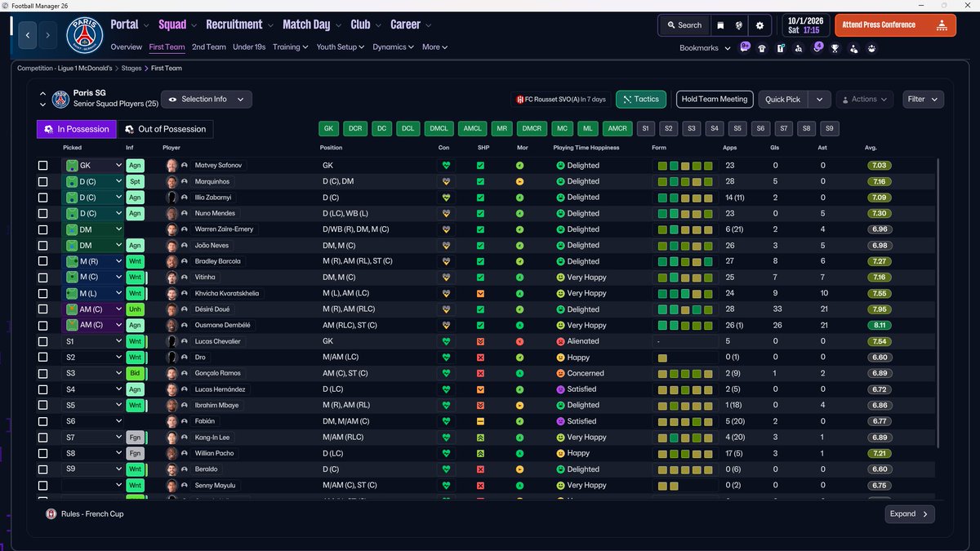Click Hold Team Meeting button
Viewport: 980px width, 551px height.
tap(715, 99)
